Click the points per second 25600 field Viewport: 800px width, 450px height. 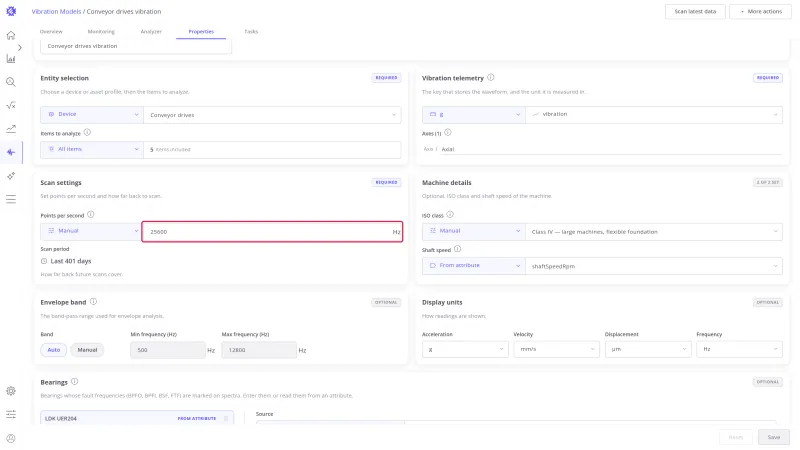tap(272, 232)
